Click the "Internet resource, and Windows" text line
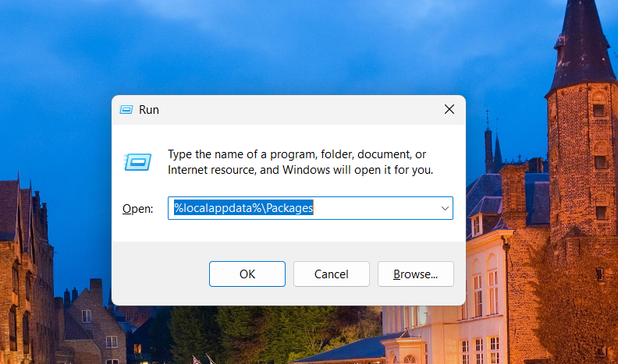The height and width of the screenshot is (364, 618). pyautogui.click(x=300, y=169)
